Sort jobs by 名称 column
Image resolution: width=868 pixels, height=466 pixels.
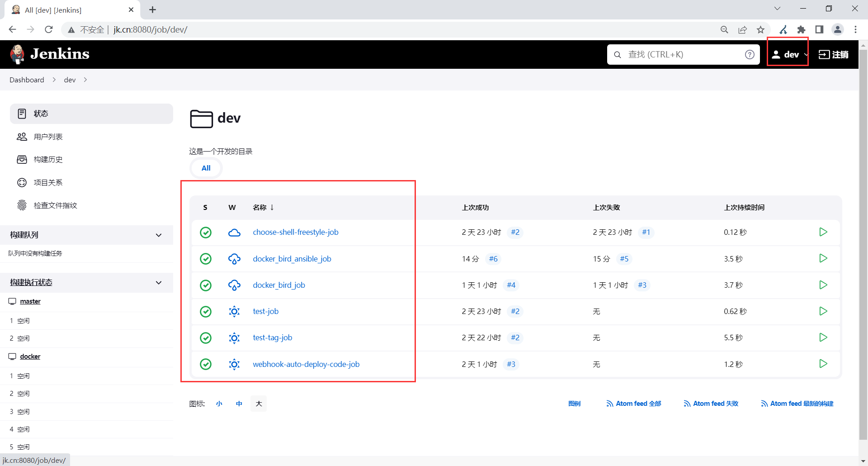(x=264, y=208)
